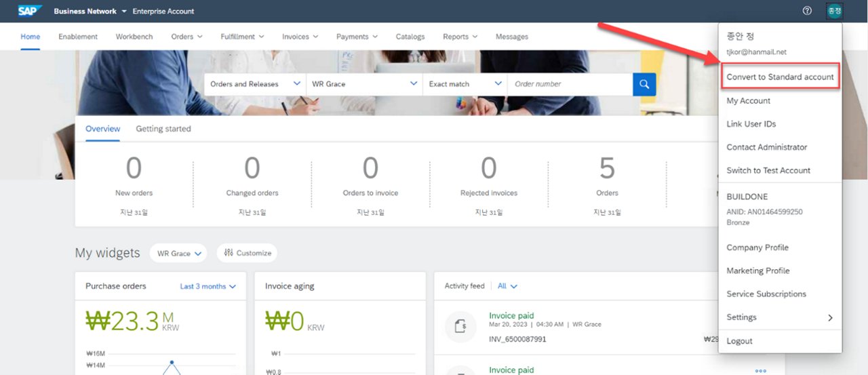This screenshot has height=375, width=868.
Task: Open the Orders to invoice tile
Action: pyautogui.click(x=370, y=185)
